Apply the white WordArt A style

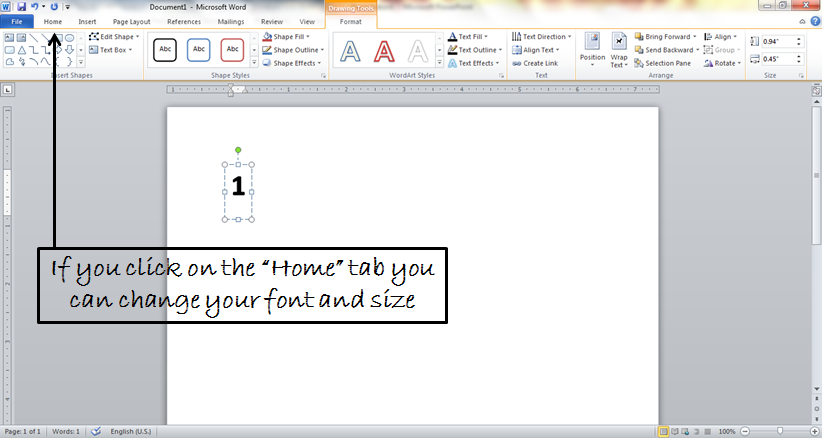pos(418,51)
